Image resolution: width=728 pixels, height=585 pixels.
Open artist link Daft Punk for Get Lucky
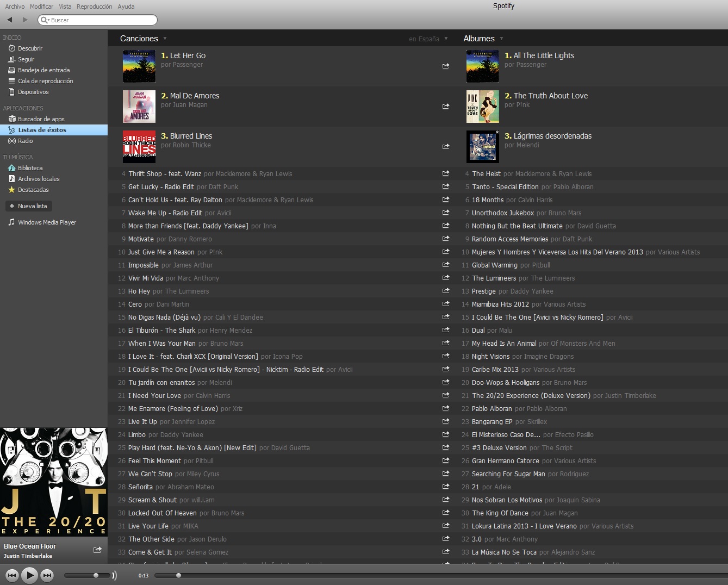(223, 186)
